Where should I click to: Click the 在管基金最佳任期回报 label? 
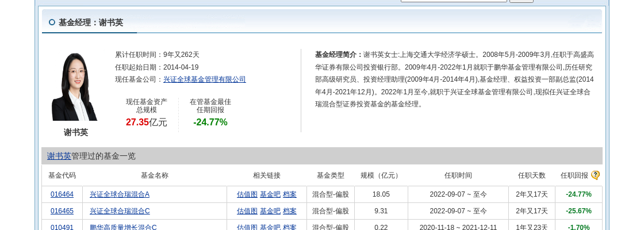[x=210, y=106]
